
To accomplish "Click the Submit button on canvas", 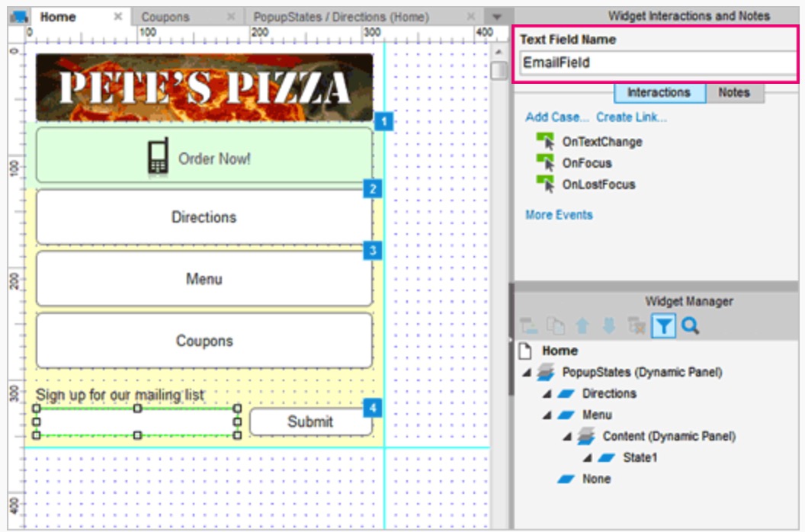I will (x=310, y=421).
